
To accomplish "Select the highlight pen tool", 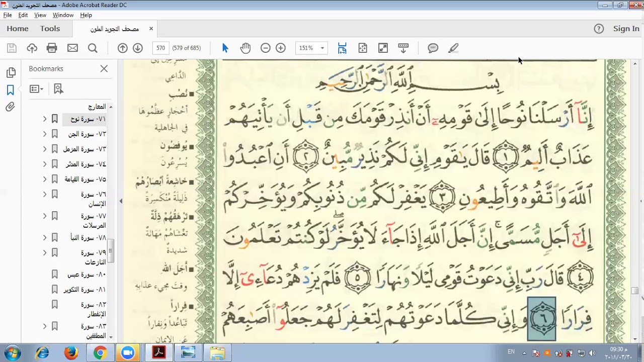I will [453, 48].
